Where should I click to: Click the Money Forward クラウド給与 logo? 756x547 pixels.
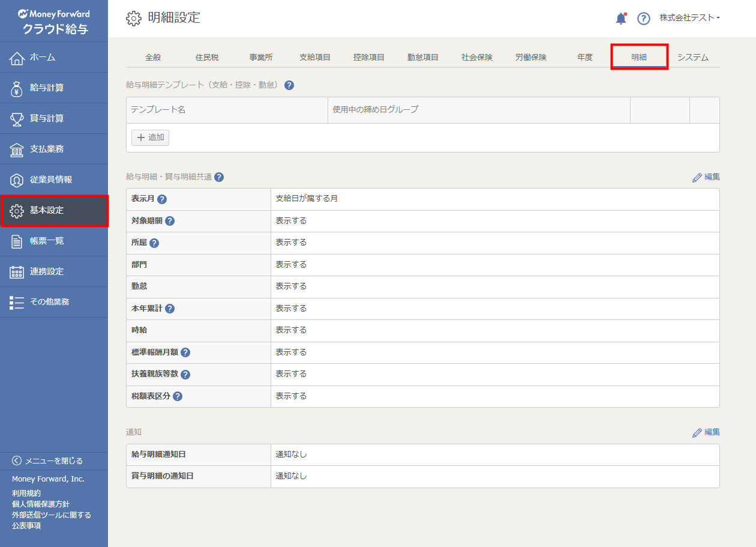tap(54, 21)
